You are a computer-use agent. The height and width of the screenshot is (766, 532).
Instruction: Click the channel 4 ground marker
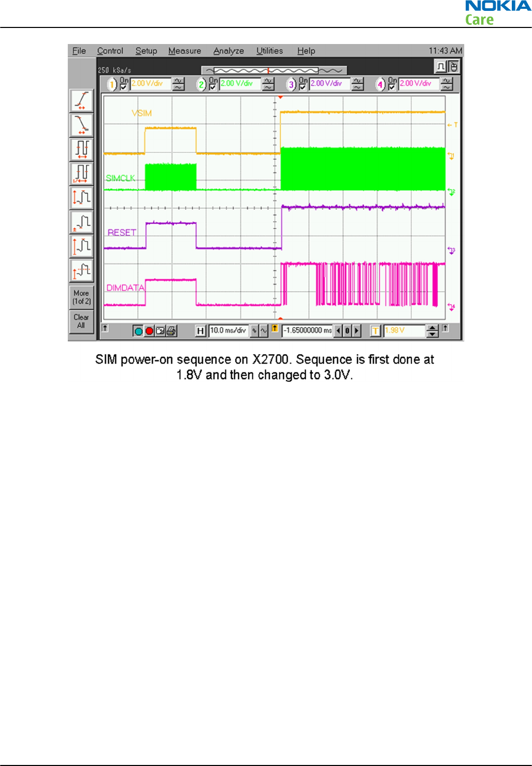(452, 307)
